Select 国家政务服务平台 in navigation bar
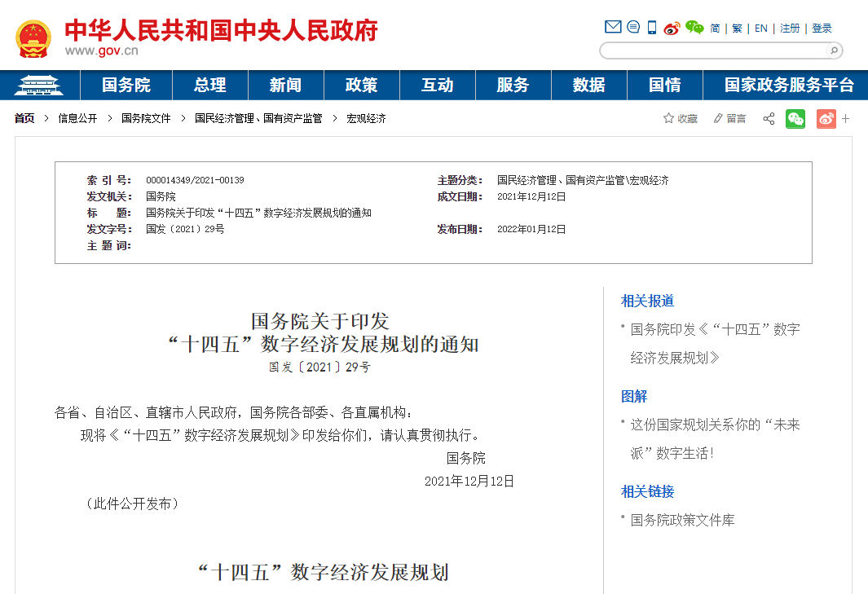 789,85
